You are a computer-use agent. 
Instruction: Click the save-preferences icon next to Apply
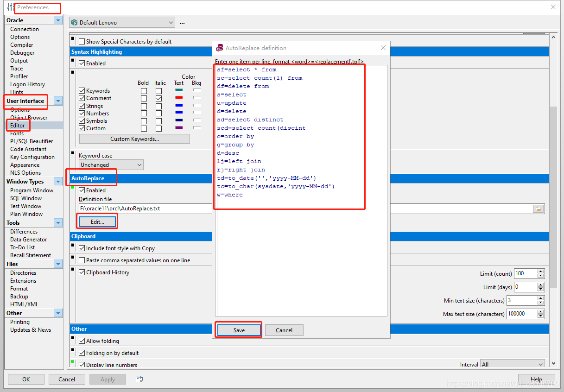[139, 379]
